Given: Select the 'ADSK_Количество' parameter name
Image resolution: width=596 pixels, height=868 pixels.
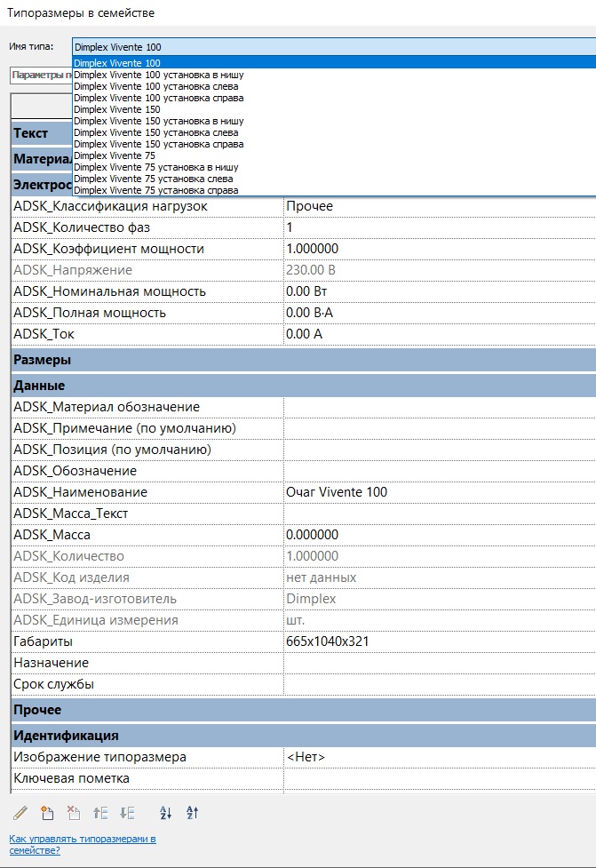Looking at the screenshot, I should coord(68,556).
